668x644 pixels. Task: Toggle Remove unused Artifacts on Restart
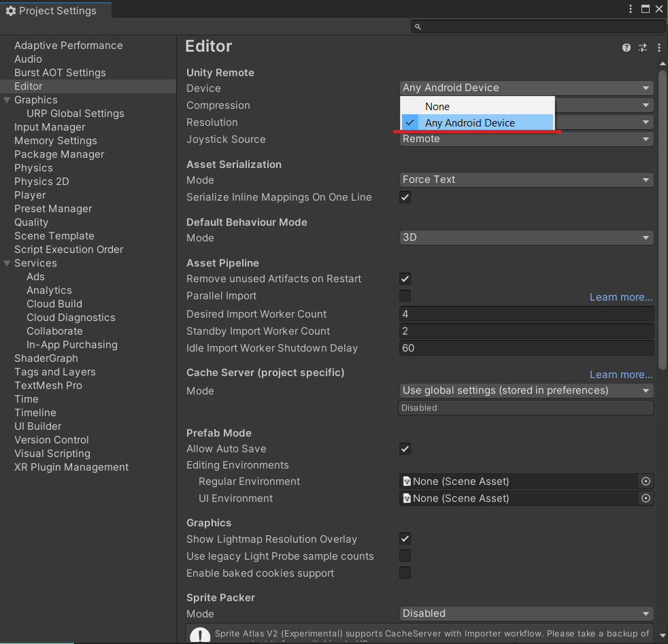click(405, 279)
